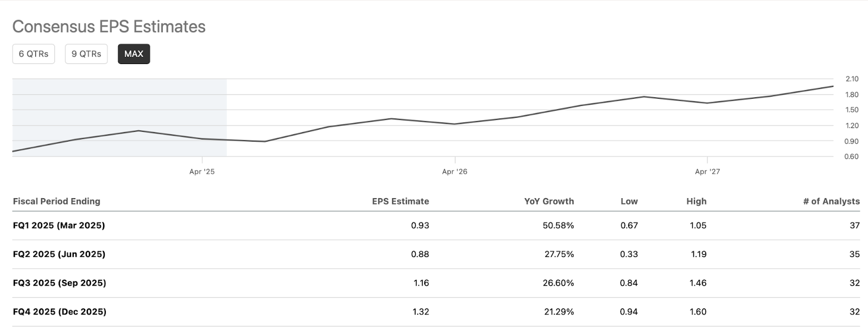The height and width of the screenshot is (328, 868).
Task: Click the Fiscal Period Ending column header
Action: (x=56, y=201)
